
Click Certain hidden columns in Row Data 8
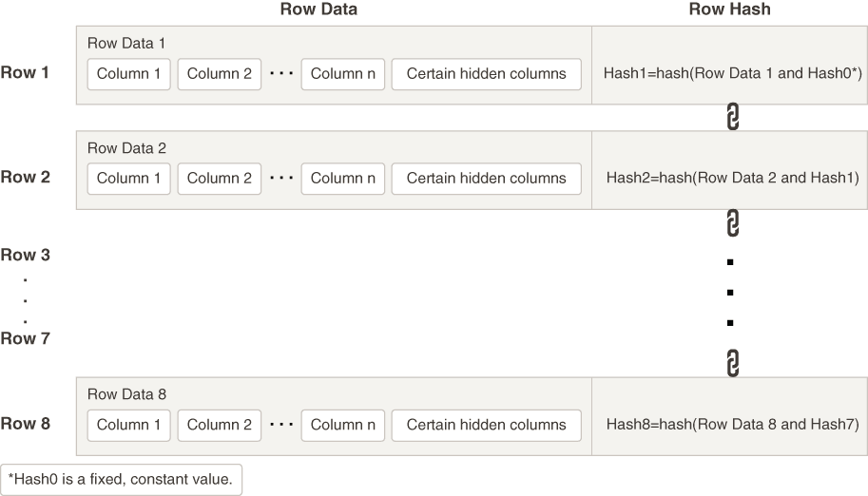(486, 425)
